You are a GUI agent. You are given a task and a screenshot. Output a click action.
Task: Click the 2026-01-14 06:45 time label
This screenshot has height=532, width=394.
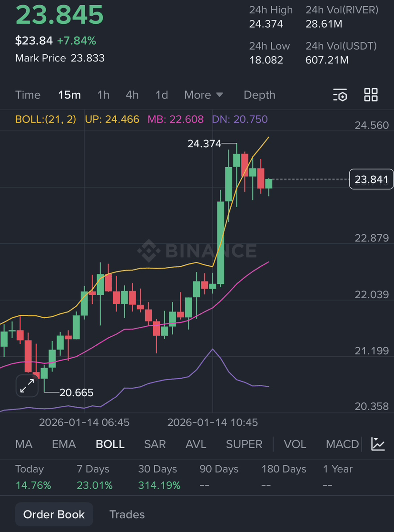pyautogui.click(x=84, y=422)
